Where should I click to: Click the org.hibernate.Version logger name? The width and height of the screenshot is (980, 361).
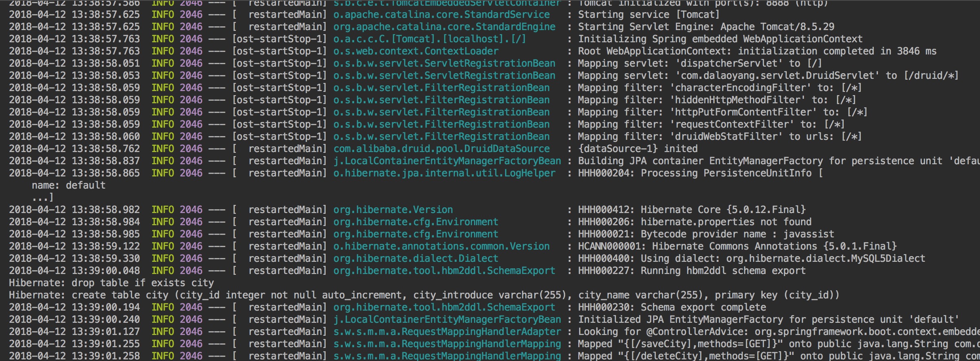click(x=393, y=210)
